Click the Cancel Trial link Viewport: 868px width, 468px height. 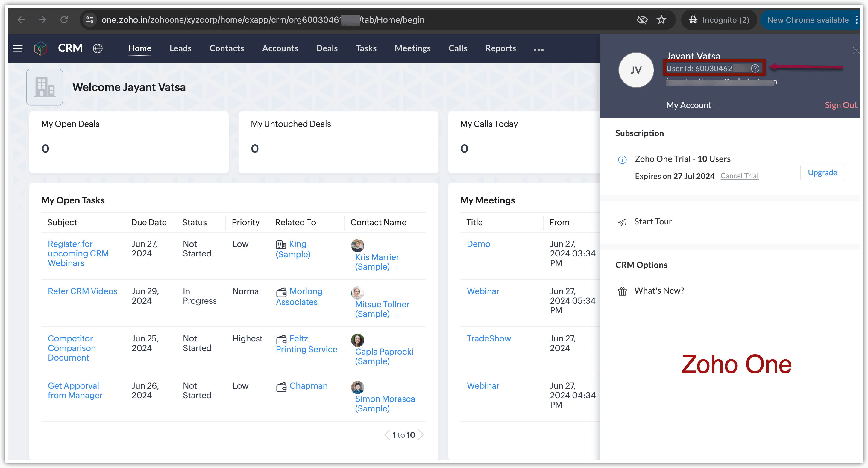[x=739, y=176]
